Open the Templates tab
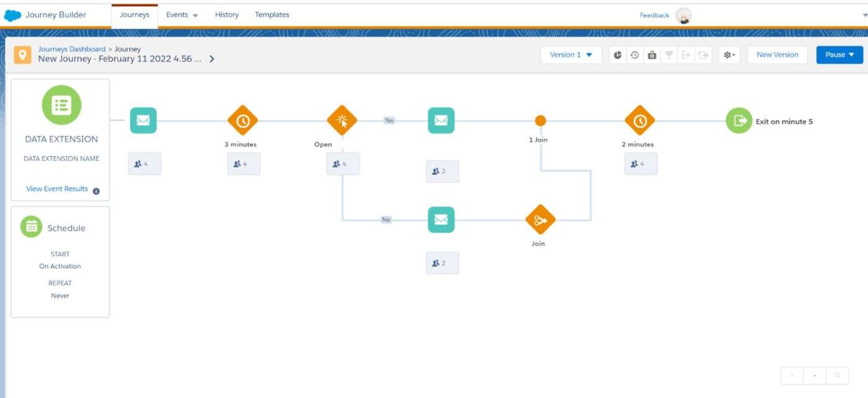This screenshot has height=398, width=868. pos(272,15)
